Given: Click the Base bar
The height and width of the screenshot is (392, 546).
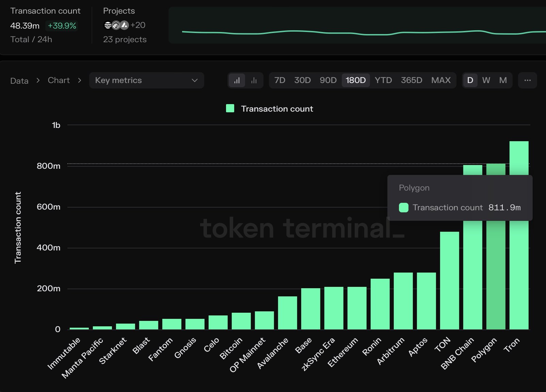Looking at the screenshot, I should pos(311,309).
